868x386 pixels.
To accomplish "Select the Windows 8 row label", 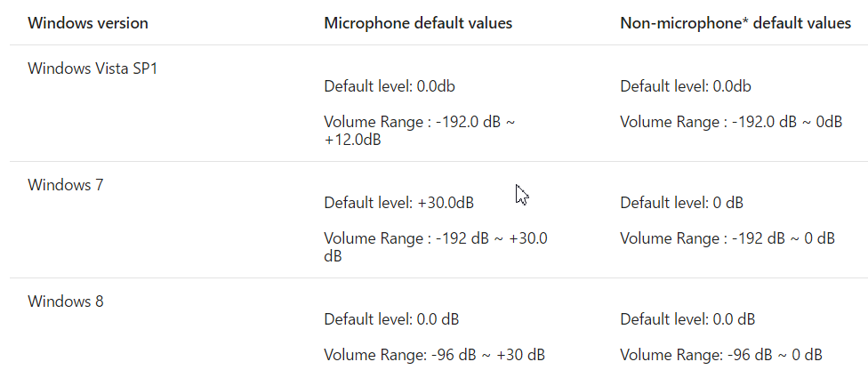I will [65, 302].
